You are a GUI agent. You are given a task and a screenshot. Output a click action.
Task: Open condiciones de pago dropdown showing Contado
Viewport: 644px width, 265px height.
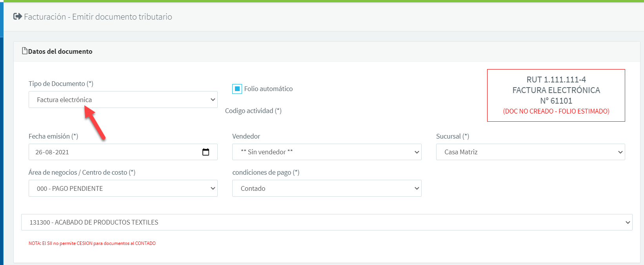(326, 188)
